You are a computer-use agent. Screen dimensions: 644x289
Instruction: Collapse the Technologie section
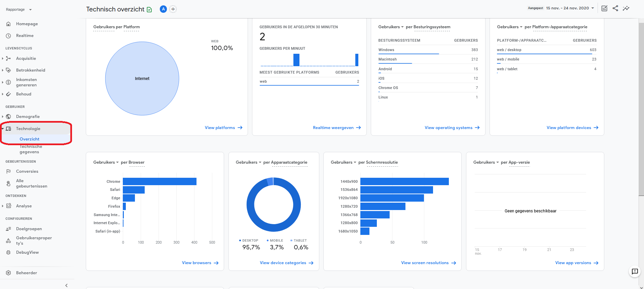(x=3, y=129)
